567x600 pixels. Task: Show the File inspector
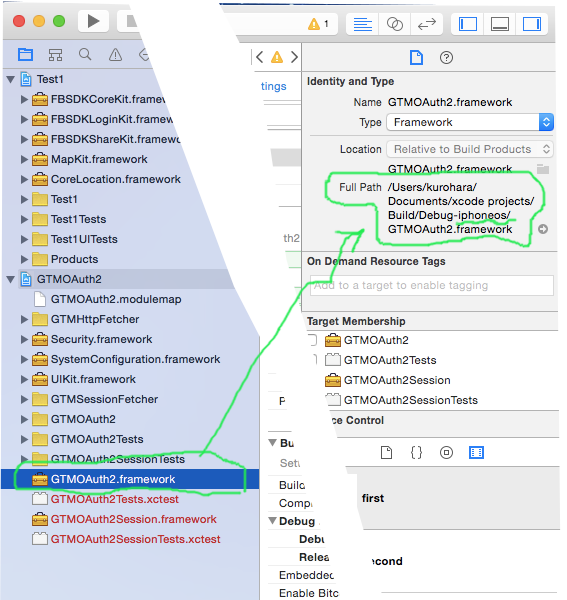point(416,58)
